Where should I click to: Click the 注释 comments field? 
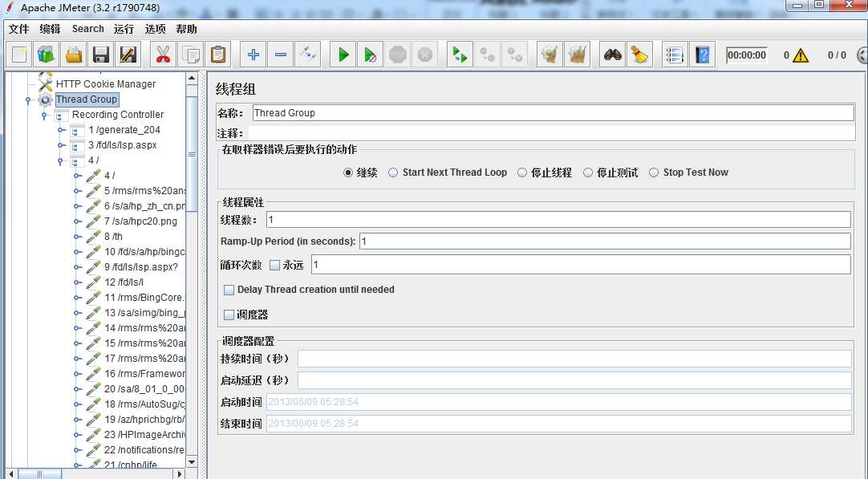pyautogui.click(x=551, y=133)
